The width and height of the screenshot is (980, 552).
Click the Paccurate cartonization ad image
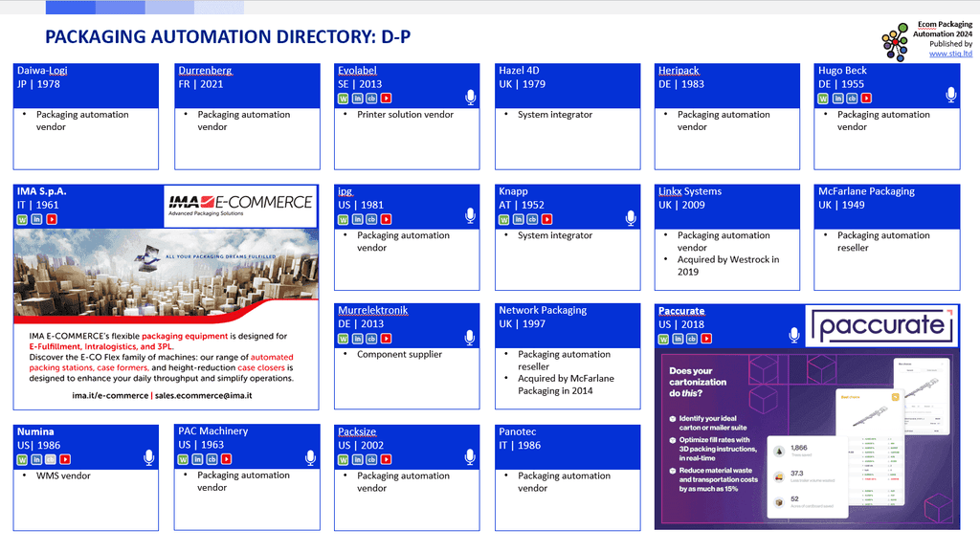[808, 437]
